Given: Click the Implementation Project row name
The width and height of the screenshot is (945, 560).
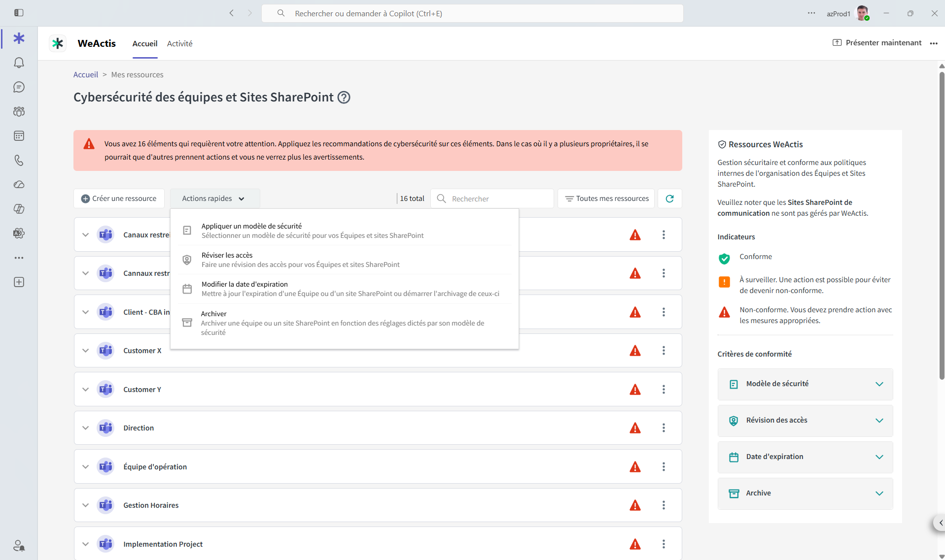Looking at the screenshot, I should point(163,544).
